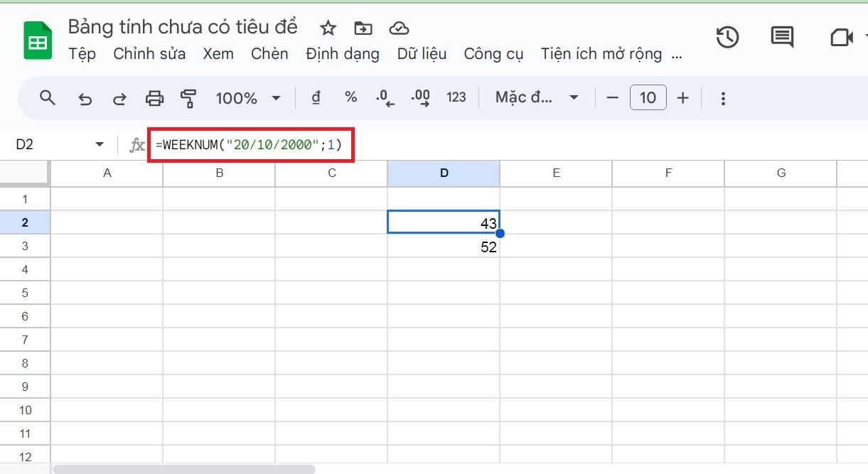This screenshot has height=474, width=868.
Task: Select column F header
Action: pyautogui.click(x=669, y=173)
